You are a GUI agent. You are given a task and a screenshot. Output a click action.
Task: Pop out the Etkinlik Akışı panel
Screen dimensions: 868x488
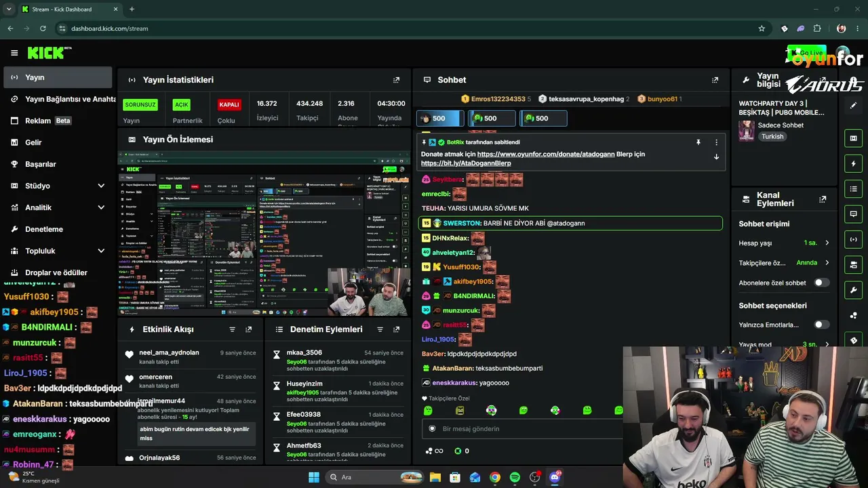[x=249, y=329]
